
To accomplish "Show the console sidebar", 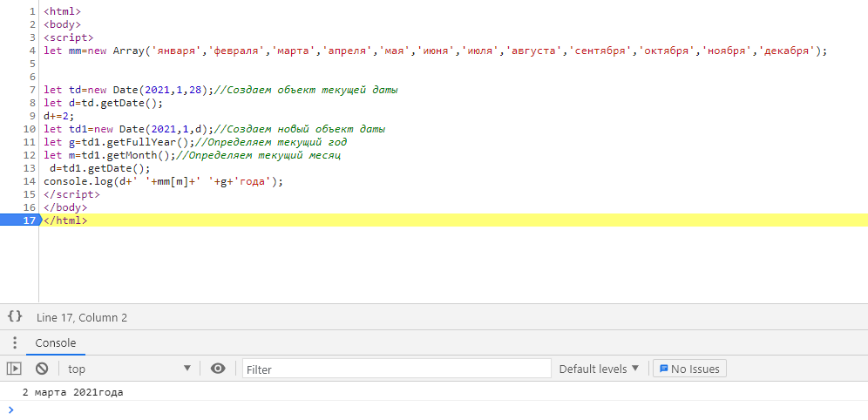I will tap(14, 369).
